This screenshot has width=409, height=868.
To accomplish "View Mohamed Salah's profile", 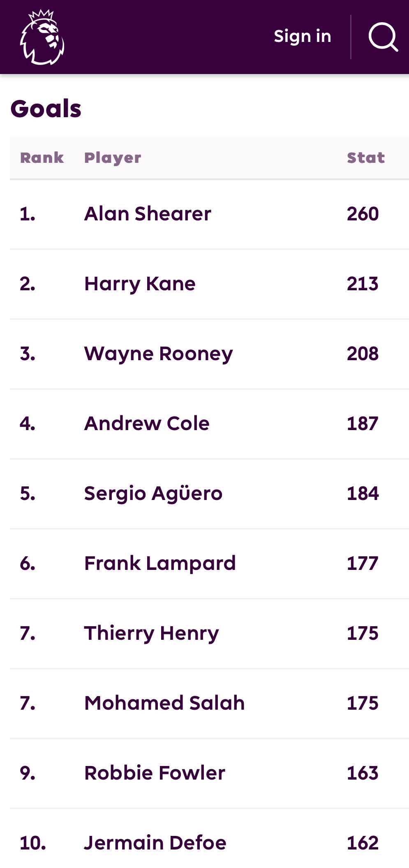I will (x=164, y=703).
